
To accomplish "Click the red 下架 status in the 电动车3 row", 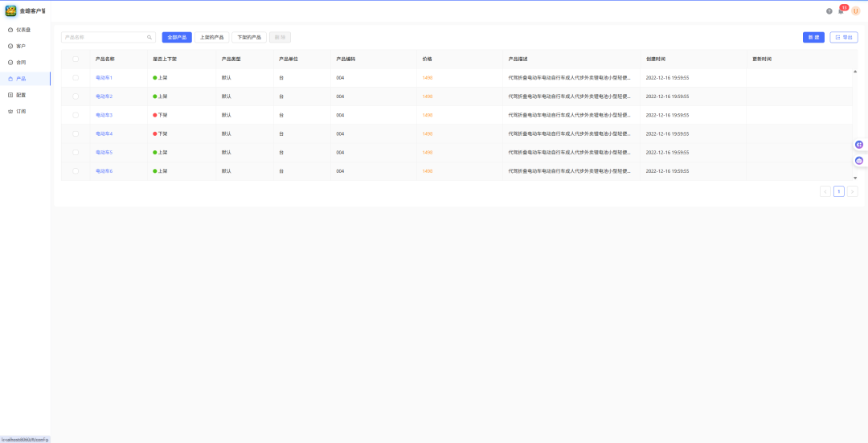I will (160, 115).
